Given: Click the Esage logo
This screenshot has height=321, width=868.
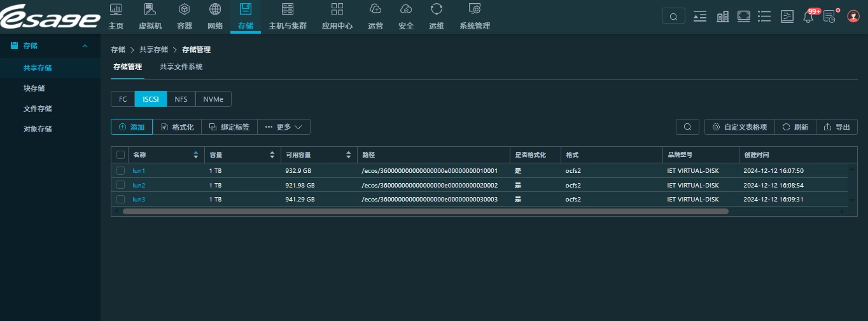Looking at the screenshot, I should [50, 17].
